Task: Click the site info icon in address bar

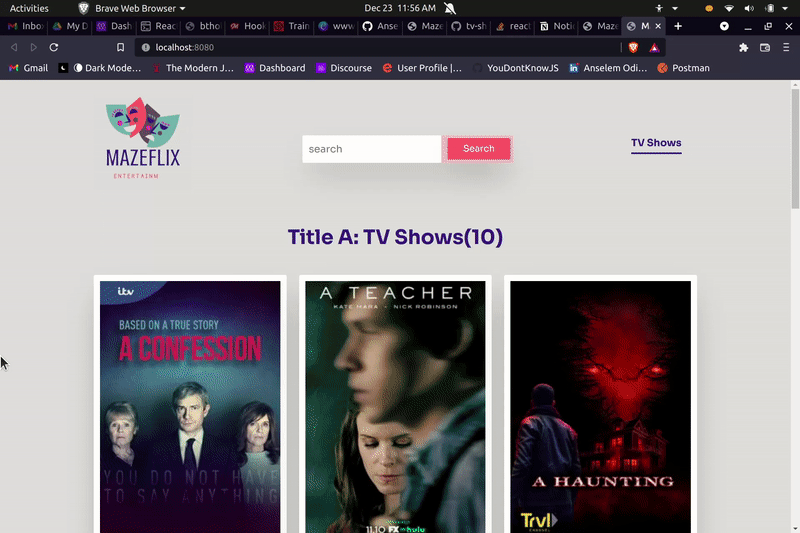Action: (145, 47)
